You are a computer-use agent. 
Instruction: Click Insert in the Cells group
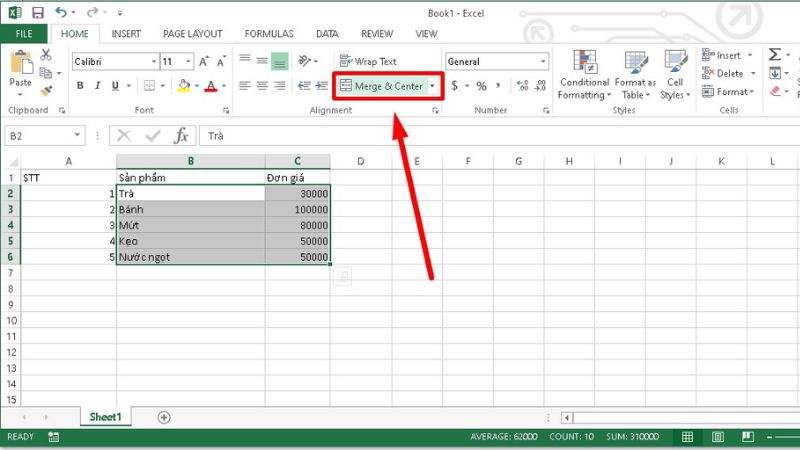tap(722, 55)
